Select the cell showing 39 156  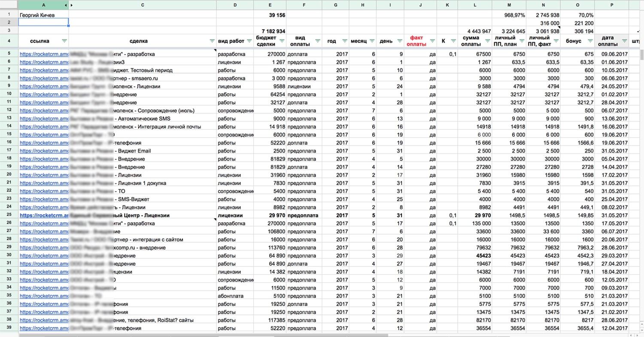pos(270,15)
